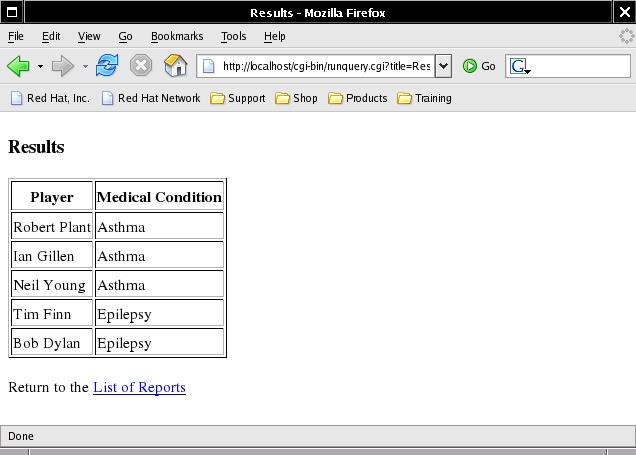Screen dimensions: 636x455
Task: Expand the Support bookmarks folder
Action: (237, 98)
